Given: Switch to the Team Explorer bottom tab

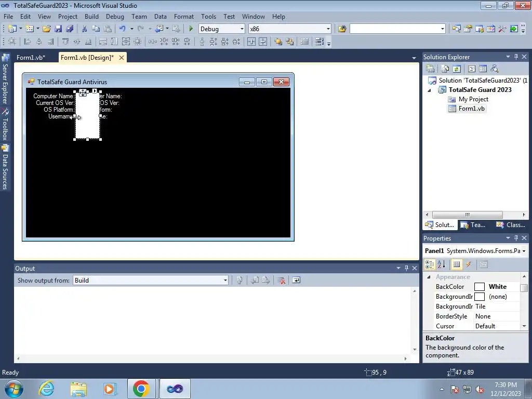Looking at the screenshot, I should pos(474,225).
